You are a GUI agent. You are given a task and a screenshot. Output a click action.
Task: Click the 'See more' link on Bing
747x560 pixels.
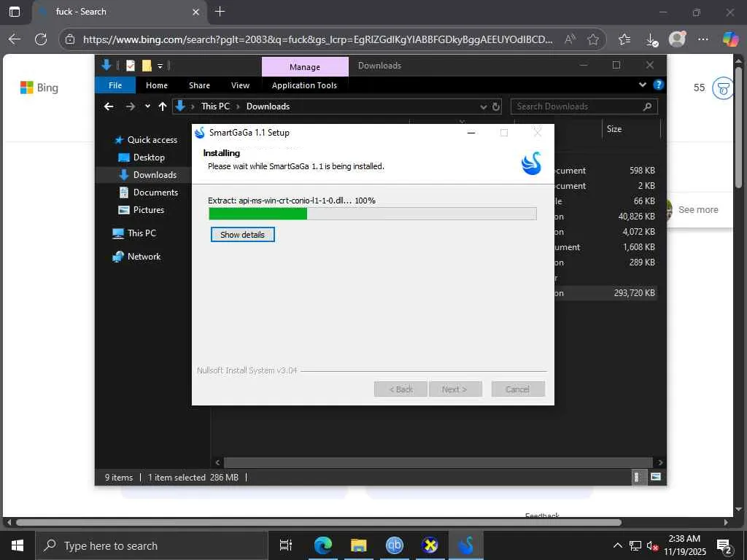[698, 210]
